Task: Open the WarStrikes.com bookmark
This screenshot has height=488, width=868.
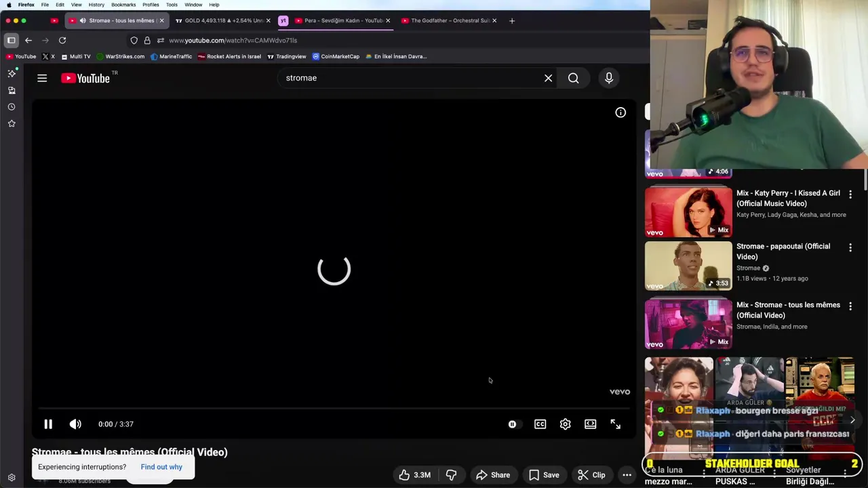Action: (x=120, y=57)
